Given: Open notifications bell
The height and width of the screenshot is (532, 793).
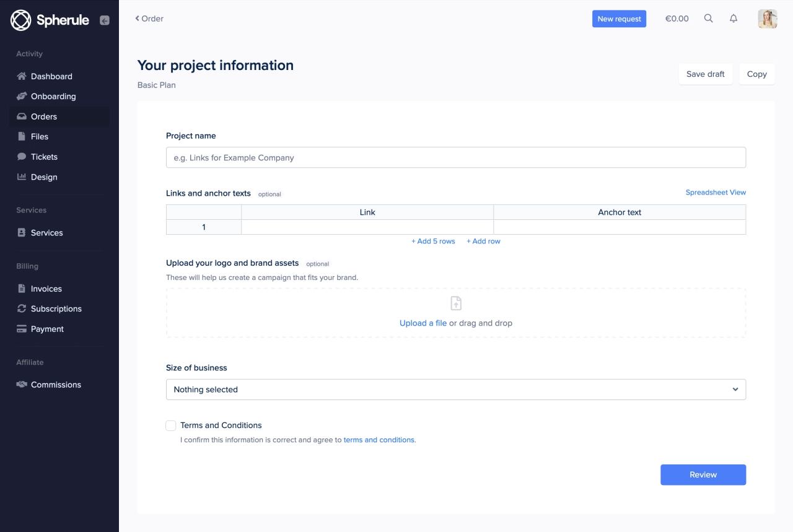Looking at the screenshot, I should tap(734, 19).
